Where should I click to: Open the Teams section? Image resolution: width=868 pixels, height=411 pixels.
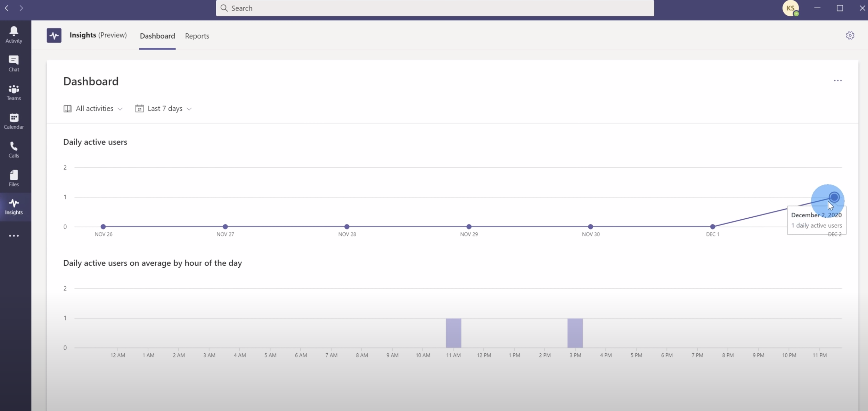coord(14,91)
